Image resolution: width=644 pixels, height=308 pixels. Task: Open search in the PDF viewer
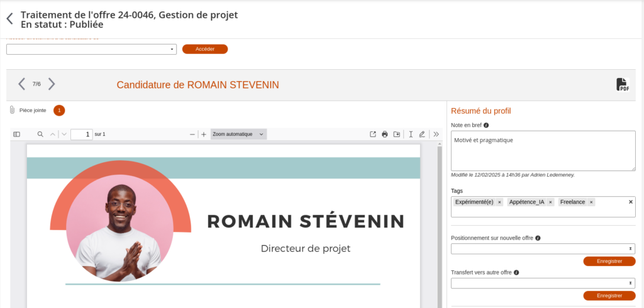point(40,134)
